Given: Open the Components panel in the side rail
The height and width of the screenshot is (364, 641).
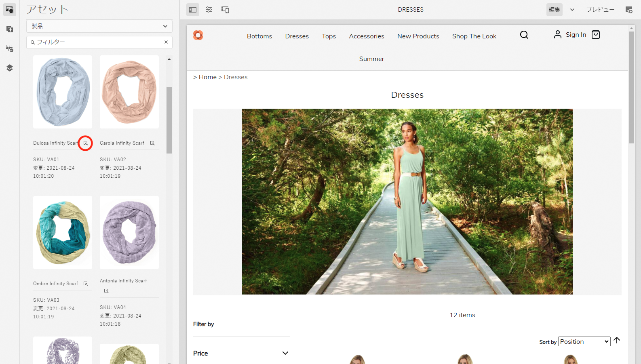Looking at the screenshot, I should (x=10, y=29).
